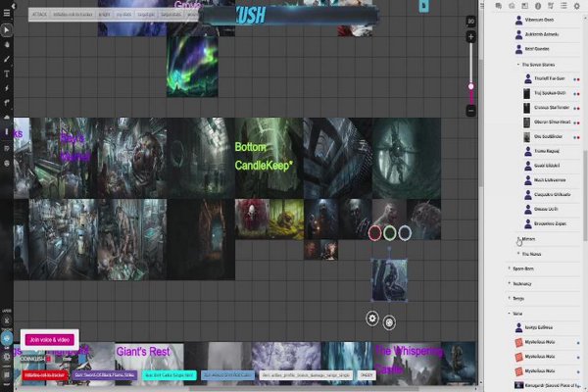Click the purple macro button in the bottom bar

104,375
